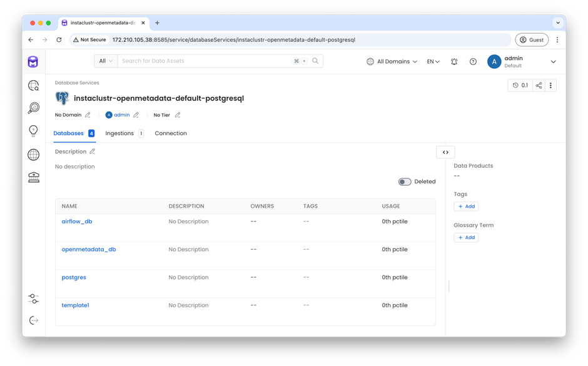Collapse right panel with code arrows button
Screen dimensions: 588x366
(x=445, y=152)
